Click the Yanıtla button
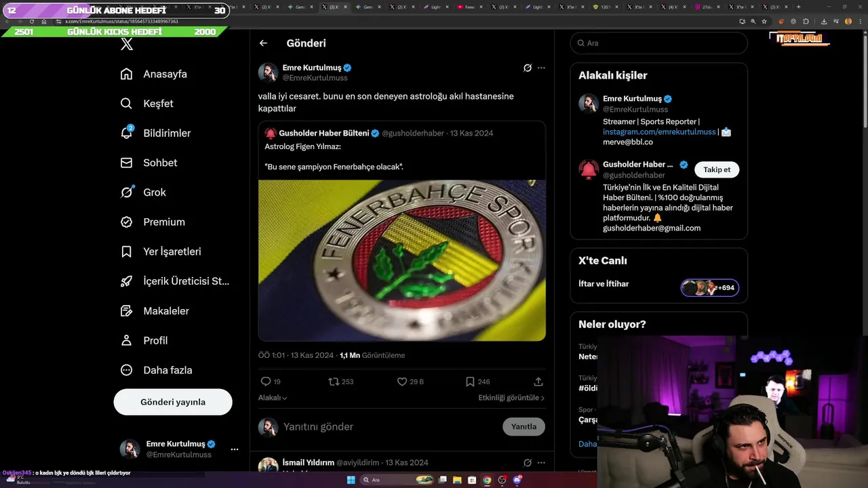 [x=524, y=426]
